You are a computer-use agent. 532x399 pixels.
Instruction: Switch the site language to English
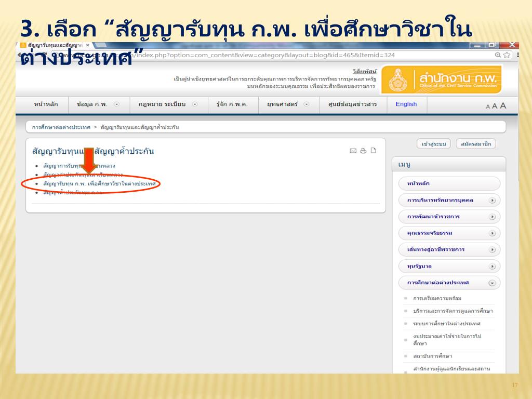click(x=406, y=104)
